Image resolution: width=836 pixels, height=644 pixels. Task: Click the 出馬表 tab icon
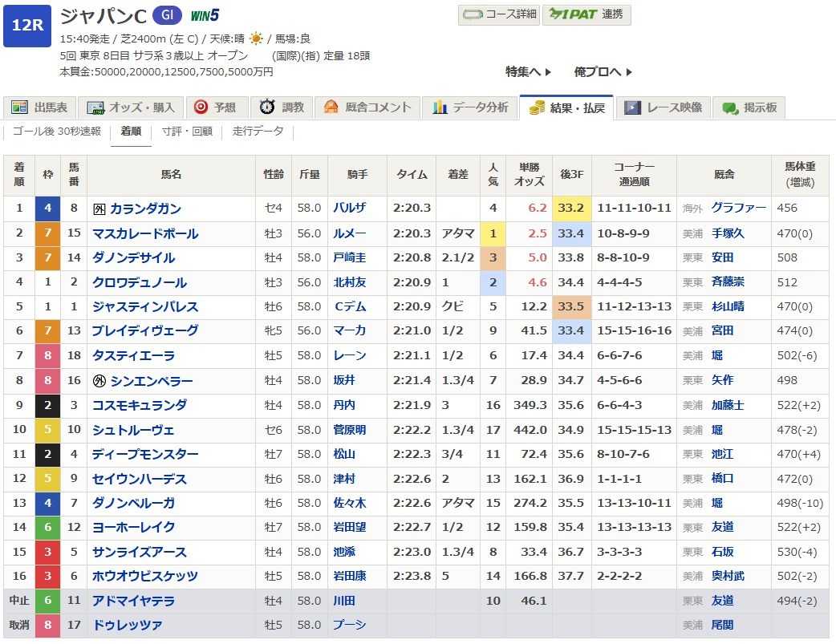pyautogui.click(x=20, y=107)
